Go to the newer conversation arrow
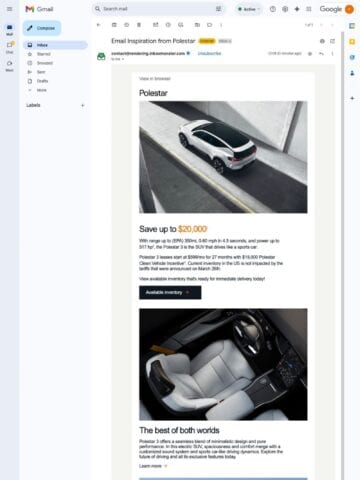 tap(321, 25)
